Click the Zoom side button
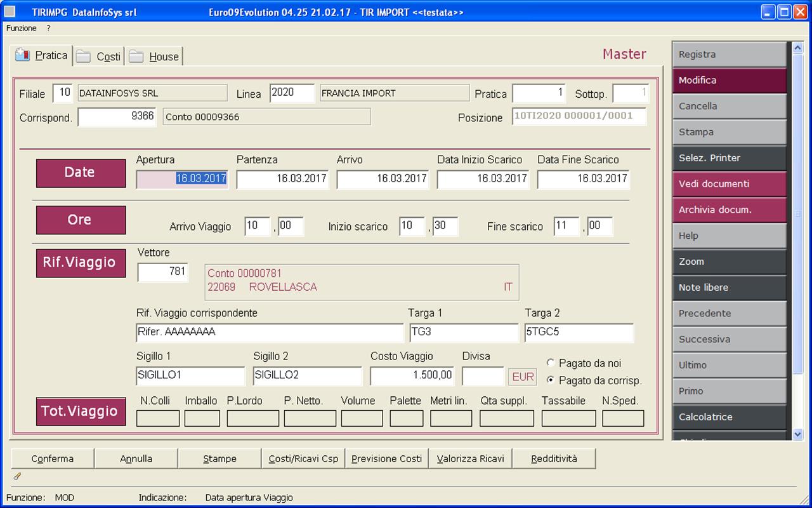812x508 pixels. point(729,262)
